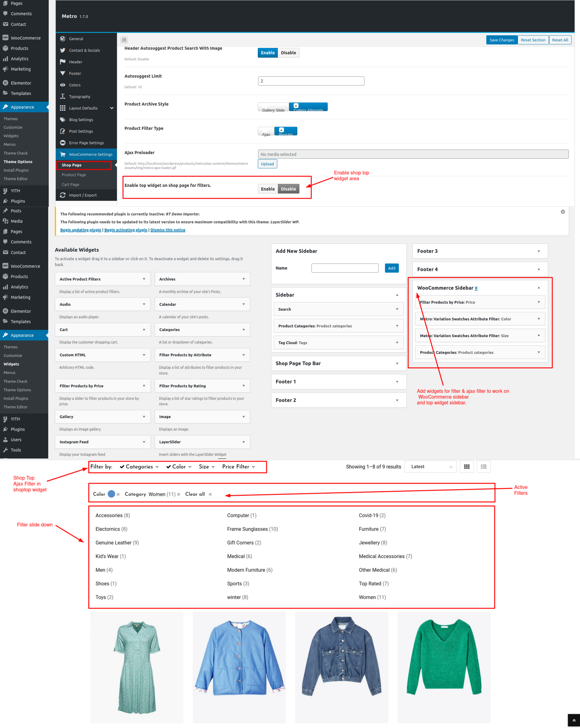Open Product Page submenu item

[74, 175]
